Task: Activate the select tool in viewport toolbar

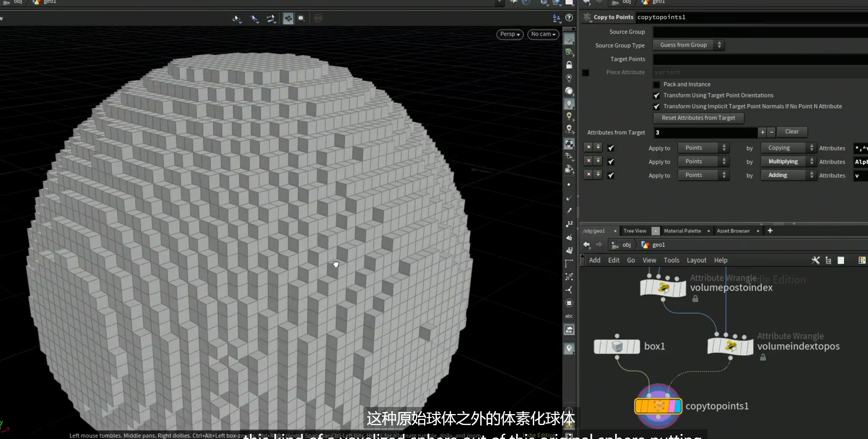Action: (x=236, y=19)
